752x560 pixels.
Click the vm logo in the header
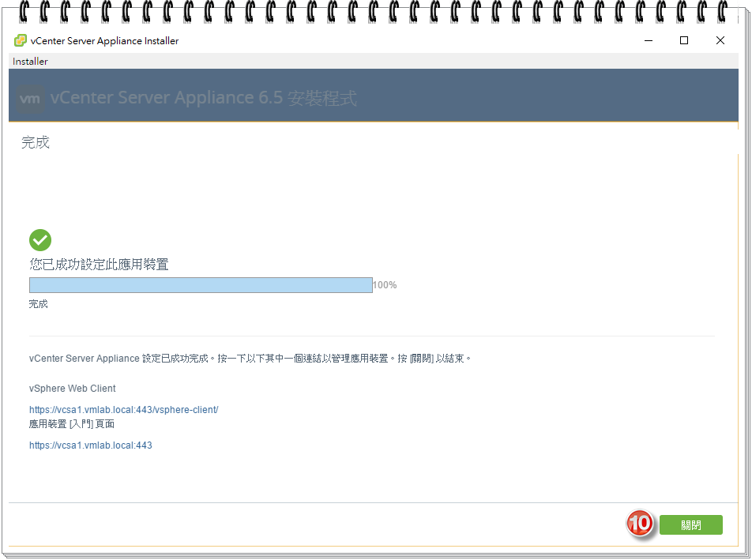click(30, 99)
